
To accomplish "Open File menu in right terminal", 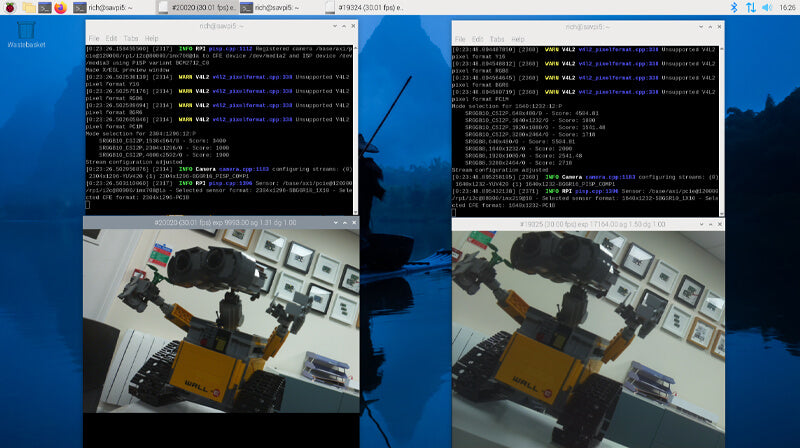I will pos(460,39).
